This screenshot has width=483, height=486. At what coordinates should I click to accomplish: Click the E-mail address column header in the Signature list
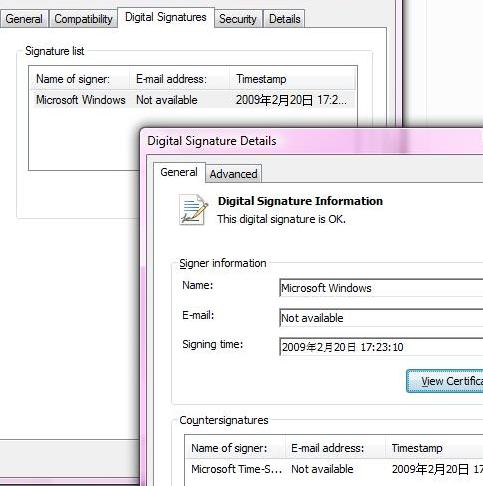pos(179,79)
